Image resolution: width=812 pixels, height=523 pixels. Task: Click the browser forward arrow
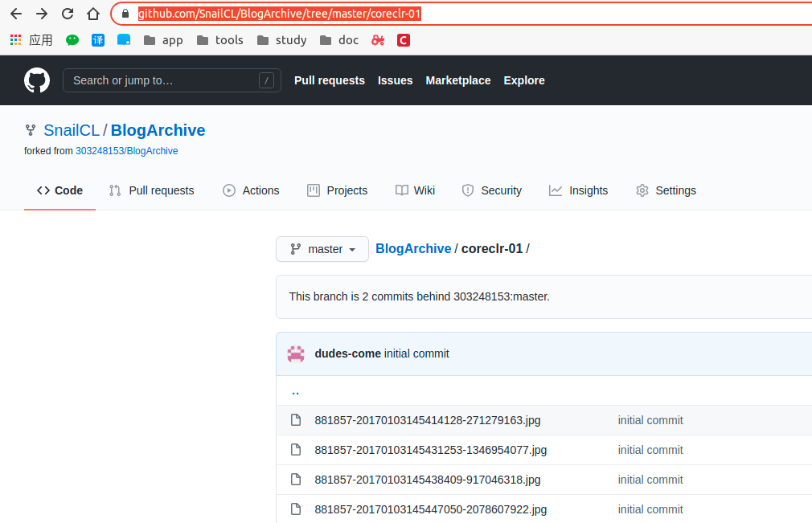(42, 14)
